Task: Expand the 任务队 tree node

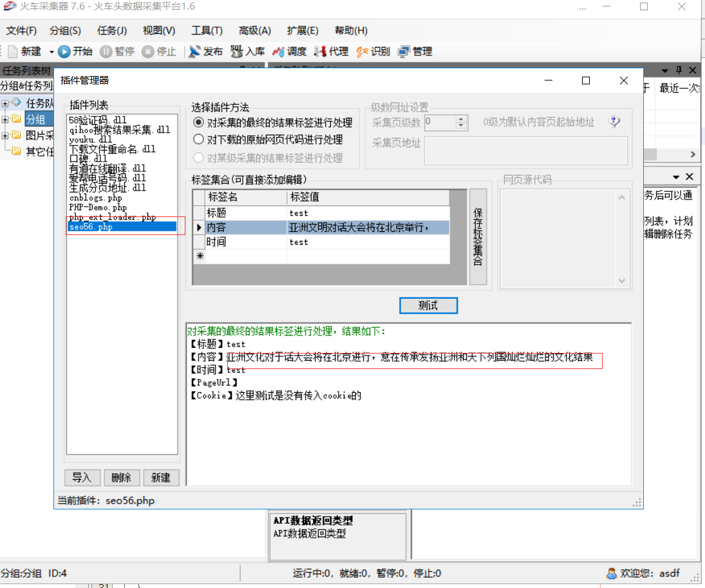Action: [x=5, y=103]
